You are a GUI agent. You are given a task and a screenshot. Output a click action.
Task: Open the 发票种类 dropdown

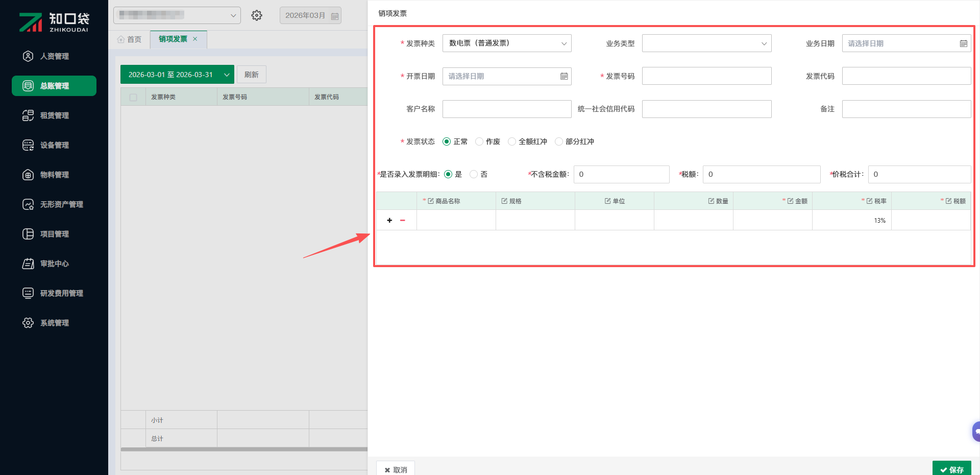point(507,43)
